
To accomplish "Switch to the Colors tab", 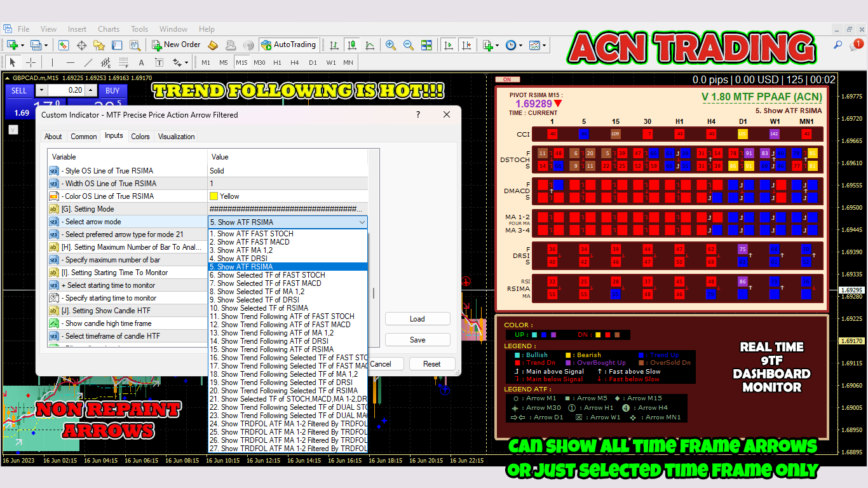I will 140,136.
